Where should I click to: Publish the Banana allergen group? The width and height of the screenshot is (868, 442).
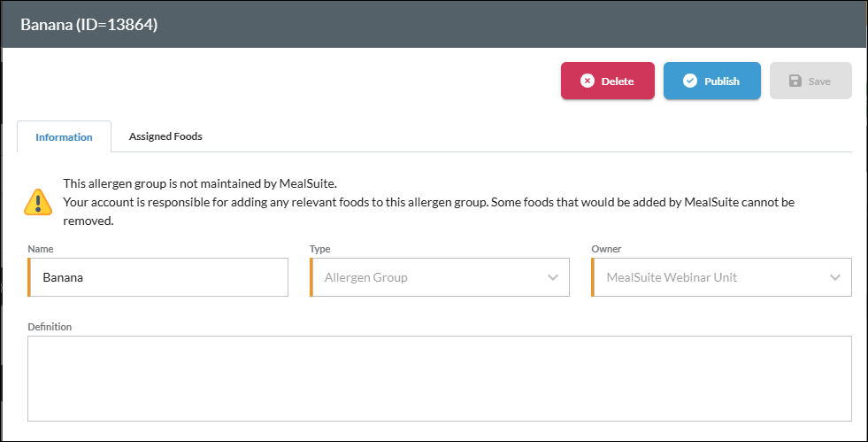pyautogui.click(x=711, y=81)
